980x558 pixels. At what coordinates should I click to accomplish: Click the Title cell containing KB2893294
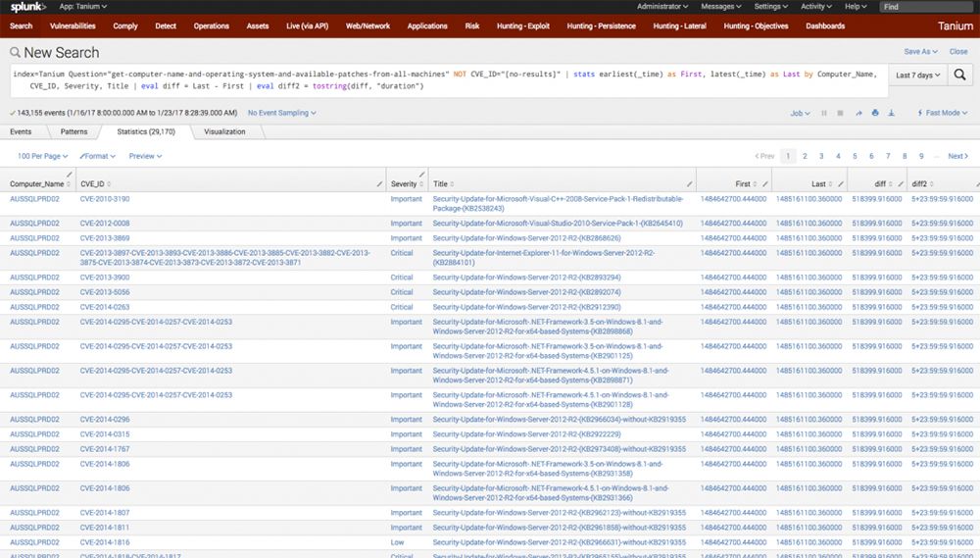click(x=526, y=278)
